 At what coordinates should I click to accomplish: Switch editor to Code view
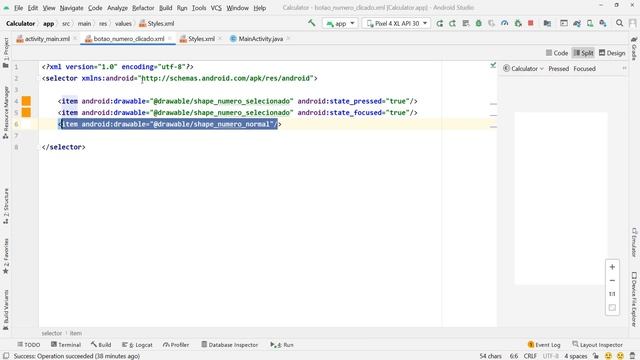click(x=557, y=53)
